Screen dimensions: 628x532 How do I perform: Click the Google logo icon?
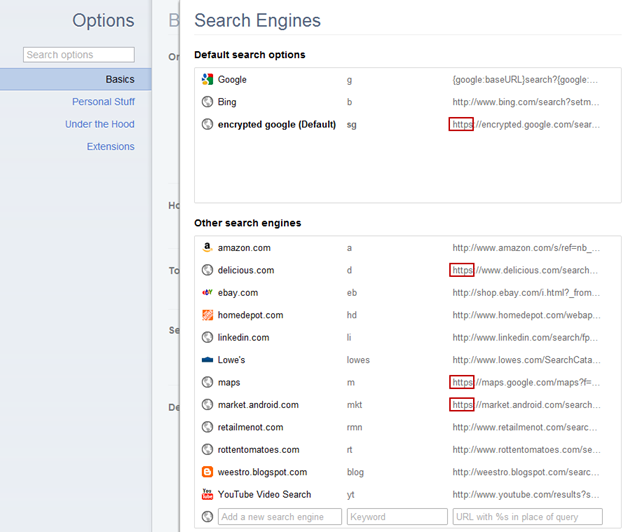pos(207,80)
